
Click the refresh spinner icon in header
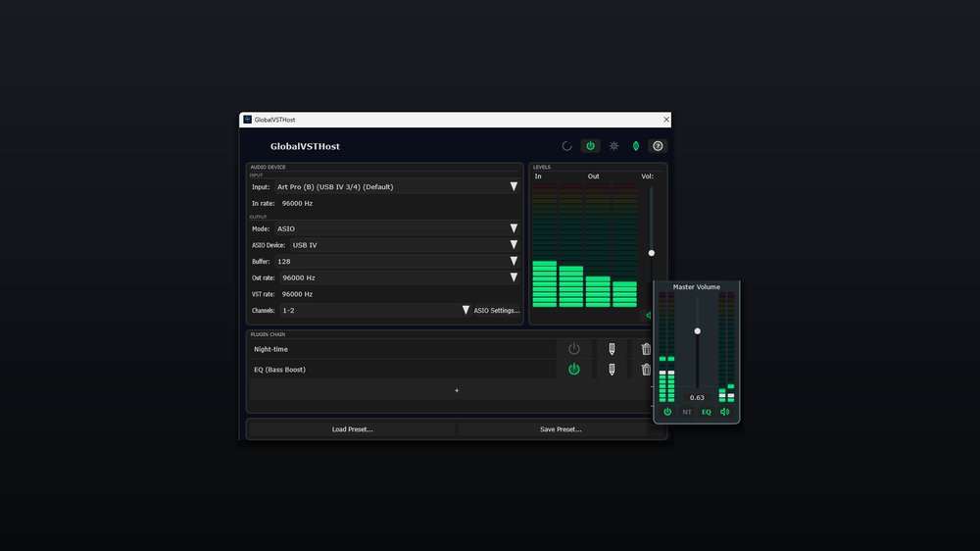pos(566,146)
